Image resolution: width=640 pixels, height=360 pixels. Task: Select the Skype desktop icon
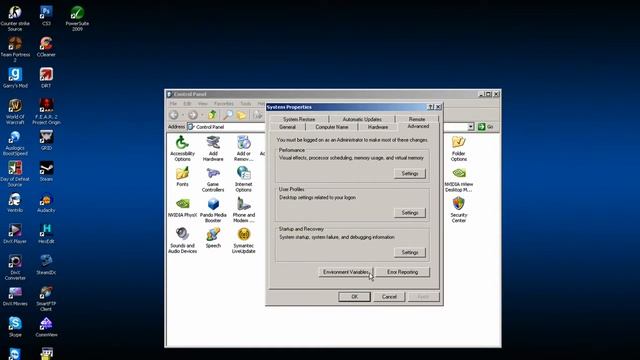[15, 327]
